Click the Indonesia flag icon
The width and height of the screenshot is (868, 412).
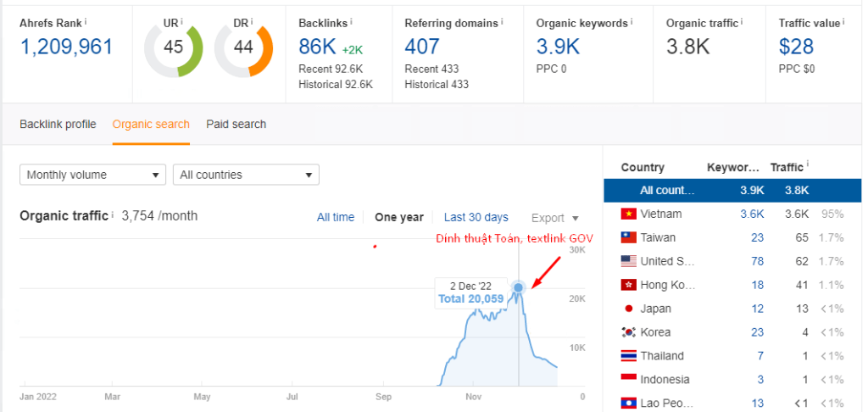click(628, 379)
